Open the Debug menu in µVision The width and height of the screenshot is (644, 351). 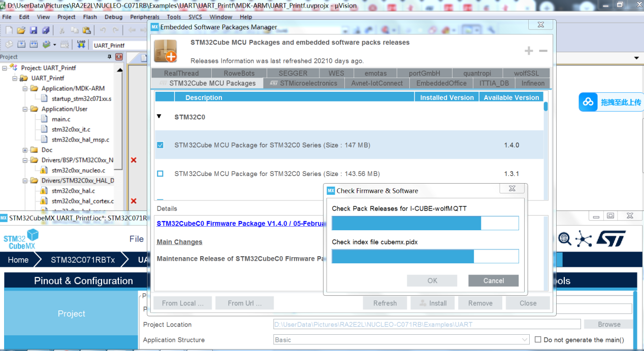point(114,17)
